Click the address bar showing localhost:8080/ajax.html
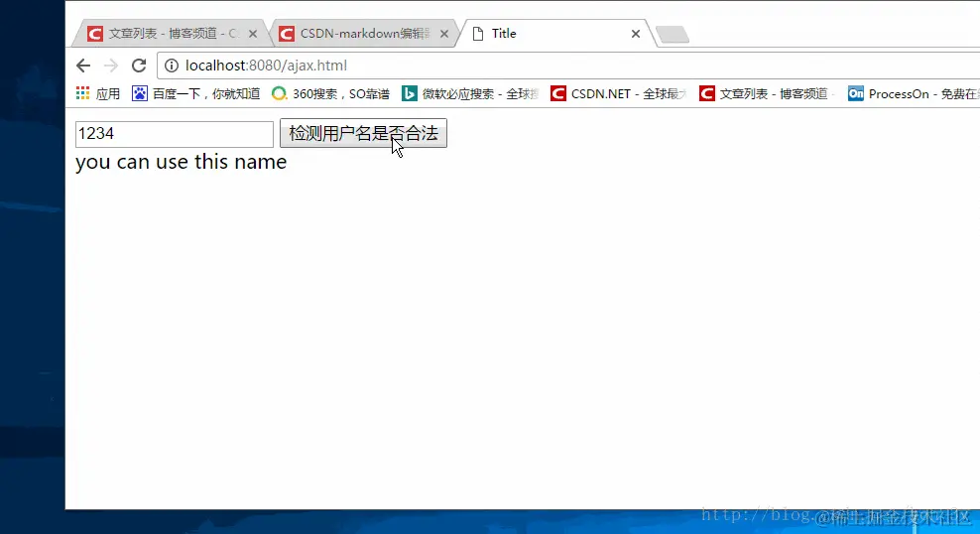Viewport: 980px width, 534px height. (567, 66)
